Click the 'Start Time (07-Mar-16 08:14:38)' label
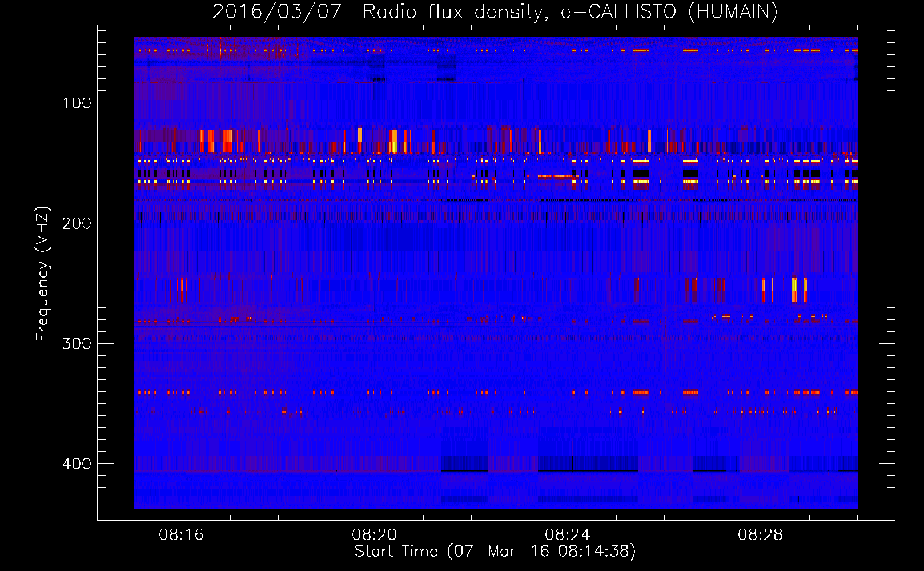The height and width of the screenshot is (571, 924). pos(495,552)
